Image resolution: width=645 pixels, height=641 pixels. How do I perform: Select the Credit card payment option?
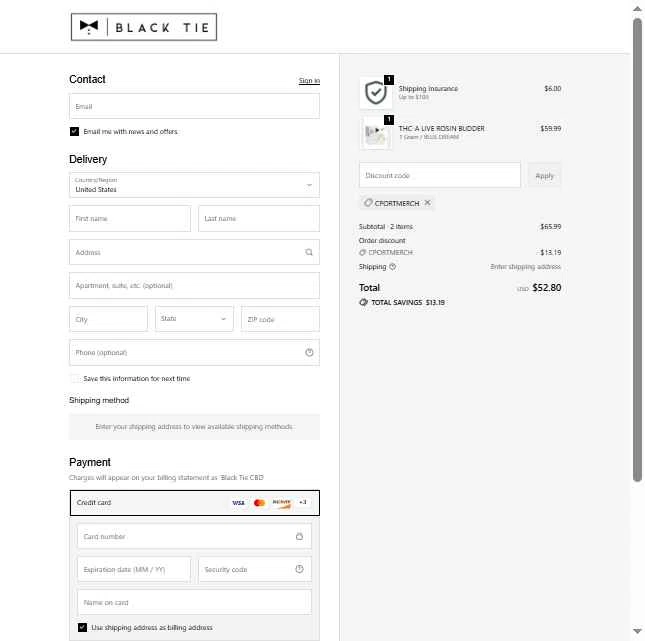(x=195, y=503)
